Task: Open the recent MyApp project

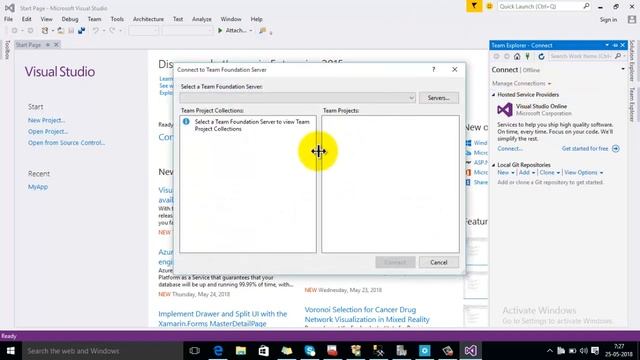Action: pos(38,187)
